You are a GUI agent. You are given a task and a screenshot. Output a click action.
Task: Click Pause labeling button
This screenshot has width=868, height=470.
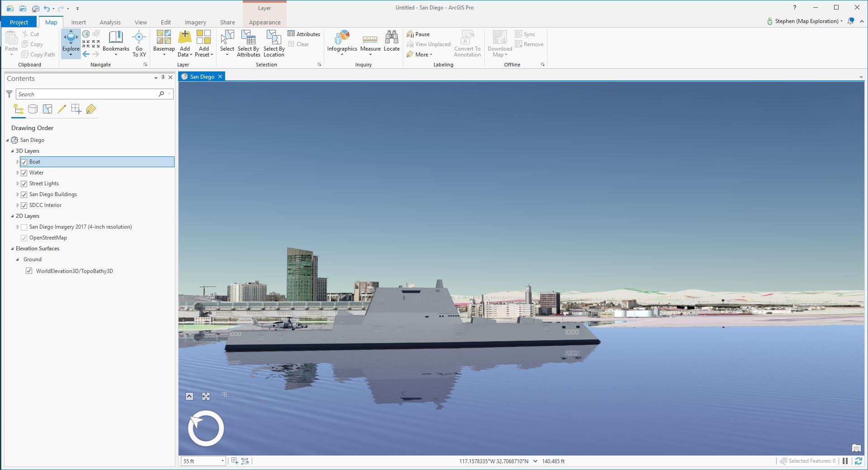coord(418,34)
